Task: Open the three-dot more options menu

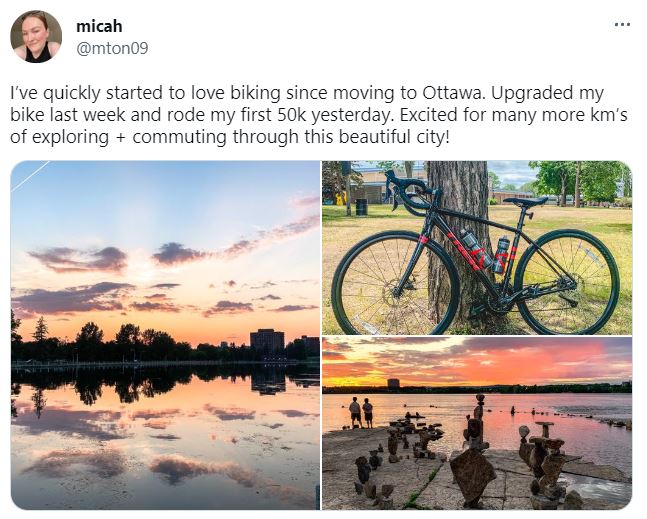Action: click(x=622, y=25)
